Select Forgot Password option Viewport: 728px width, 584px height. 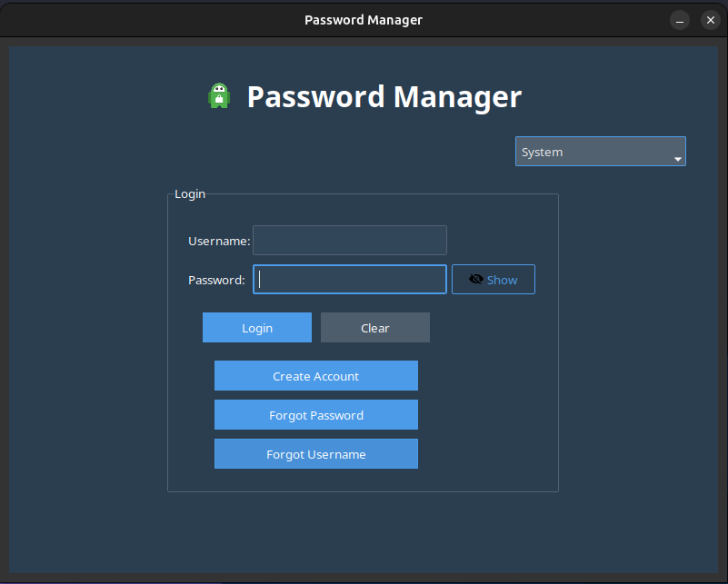tap(315, 415)
